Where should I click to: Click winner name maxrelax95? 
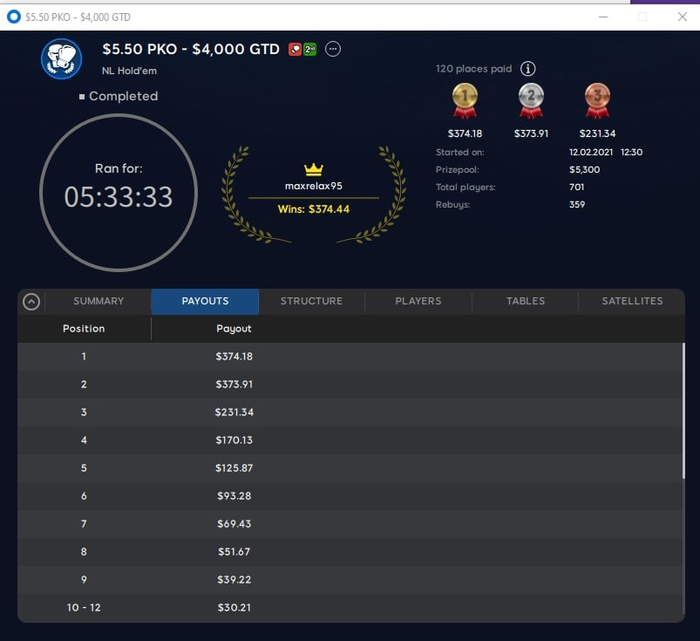coord(313,186)
